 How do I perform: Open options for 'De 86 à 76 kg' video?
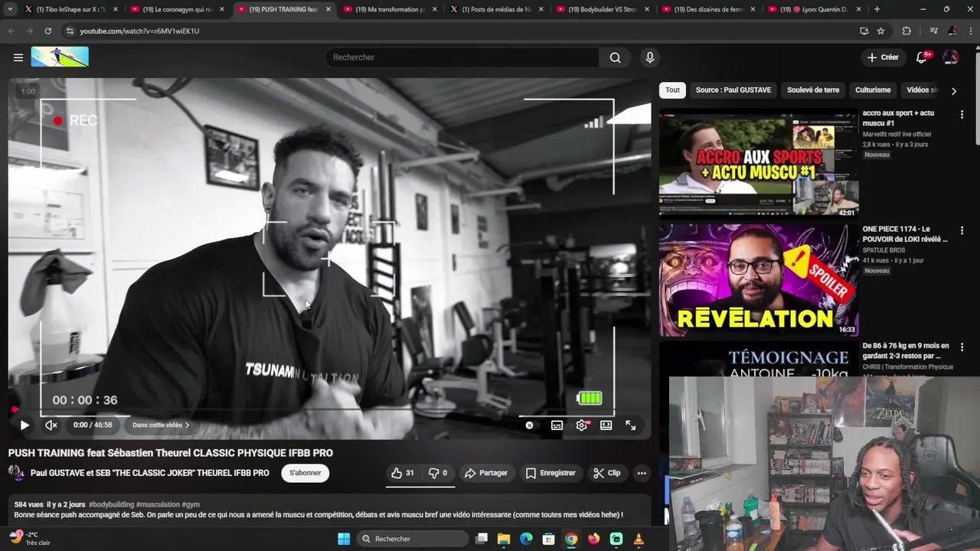pyautogui.click(x=962, y=347)
